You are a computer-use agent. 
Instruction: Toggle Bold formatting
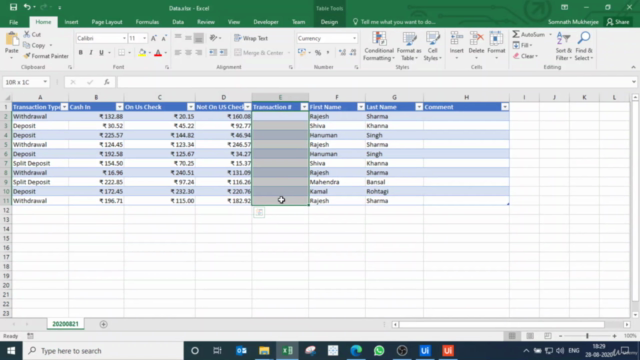(80, 53)
